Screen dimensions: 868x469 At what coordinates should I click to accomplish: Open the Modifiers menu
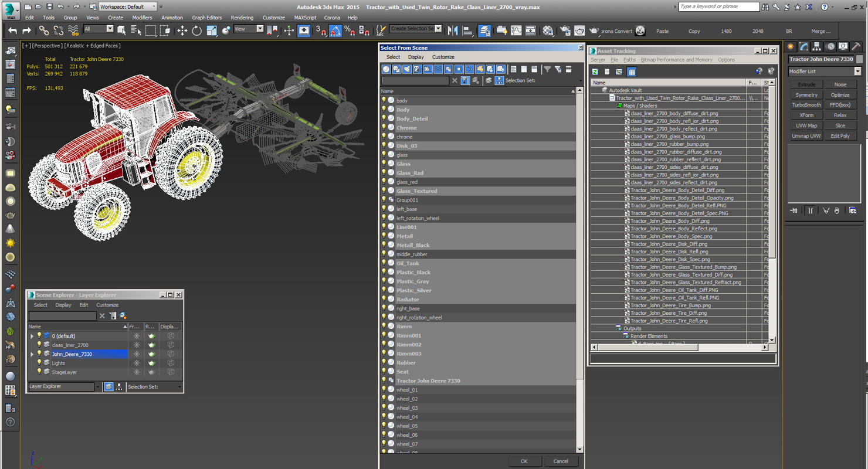pyautogui.click(x=142, y=18)
